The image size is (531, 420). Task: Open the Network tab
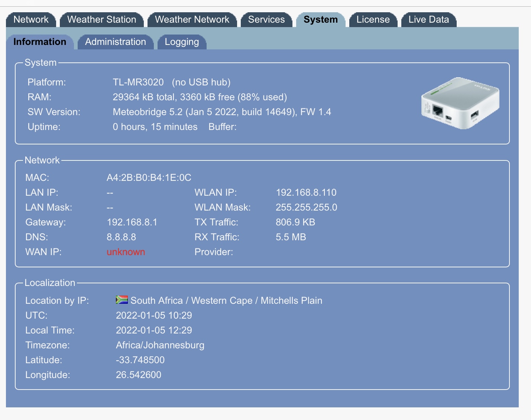[x=31, y=20]
